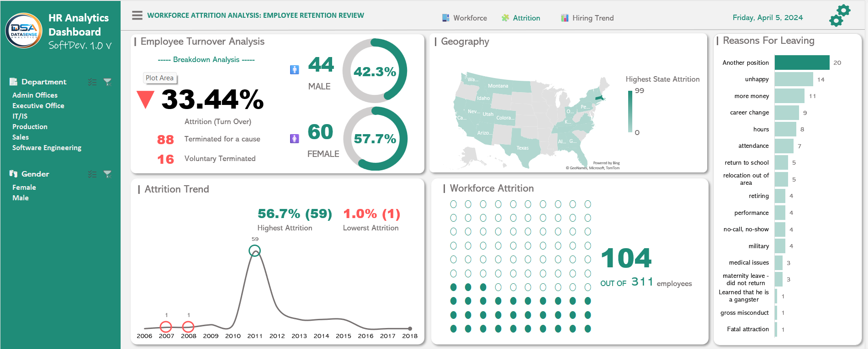Click the male employee icon
868x349 pixels.
click(295, 70)
